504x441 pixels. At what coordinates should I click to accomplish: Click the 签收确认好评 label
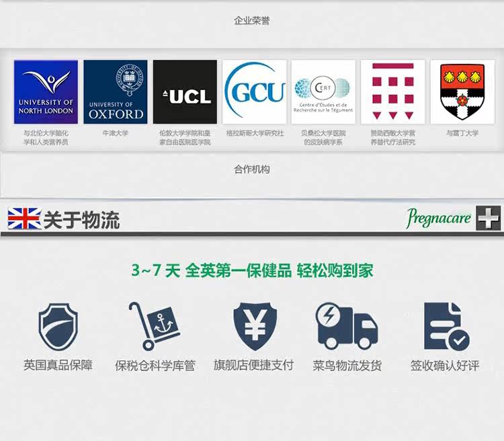pos(445,366)
